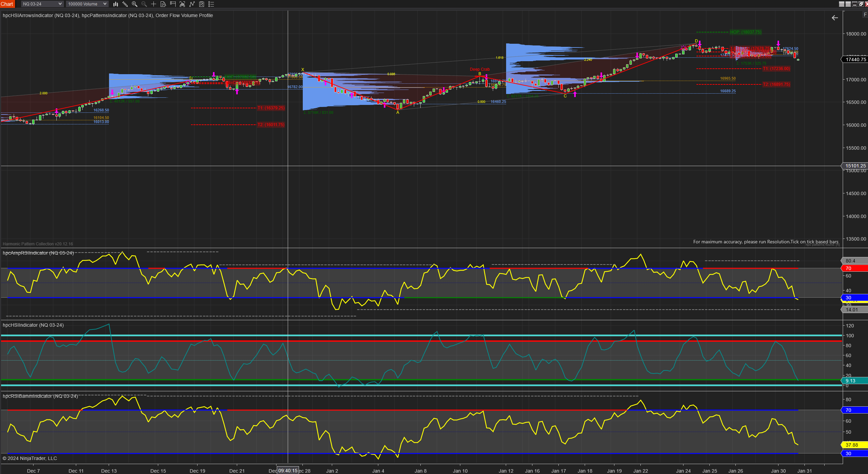Toggle the F fixed-scale button on price axis
Viewport: 868px width, 474px height.
tap(865, 15)
